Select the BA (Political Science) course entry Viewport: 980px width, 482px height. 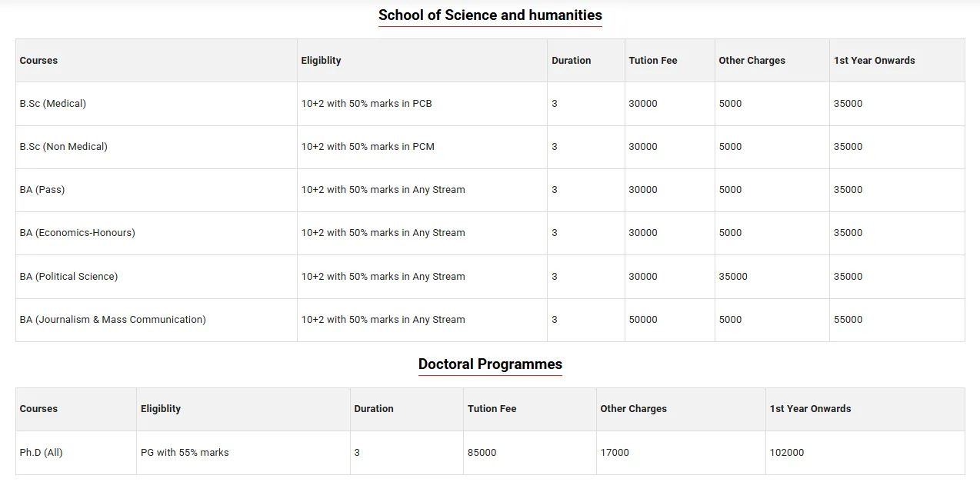pos(68,276)
